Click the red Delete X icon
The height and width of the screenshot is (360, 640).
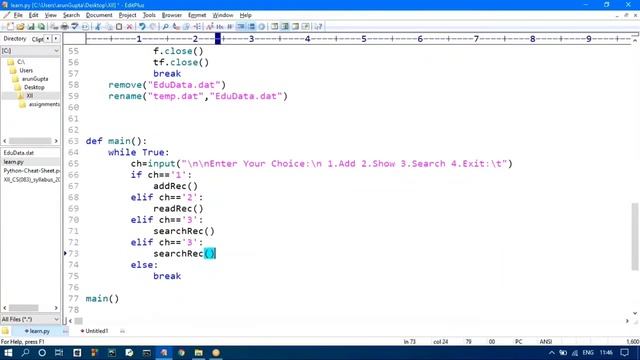pyautogui.click(x=129, y=27)
